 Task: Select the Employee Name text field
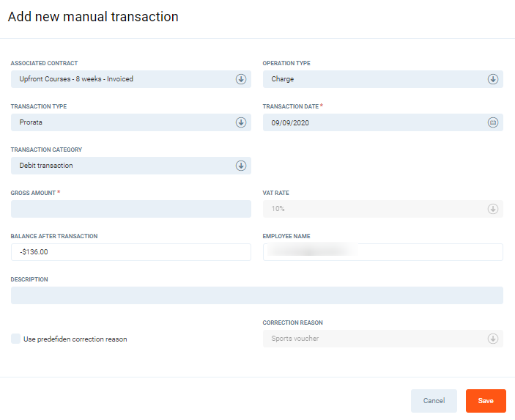(382, 252)
